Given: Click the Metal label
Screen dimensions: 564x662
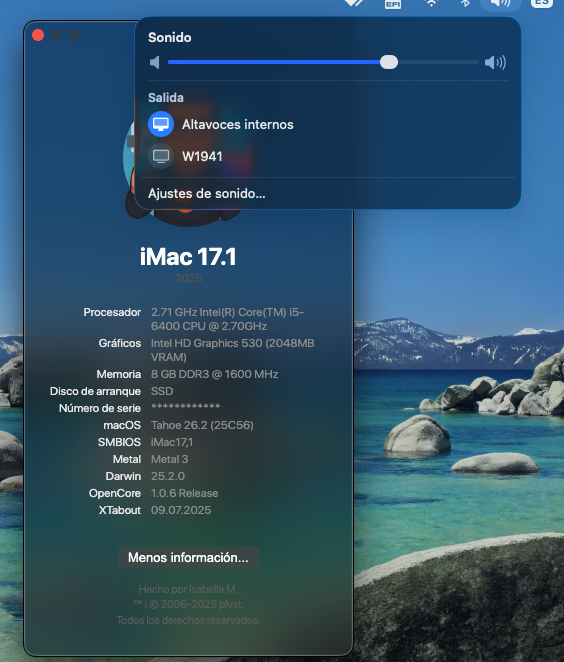Looking at the screenshot, I should click(x=127, y=459).
